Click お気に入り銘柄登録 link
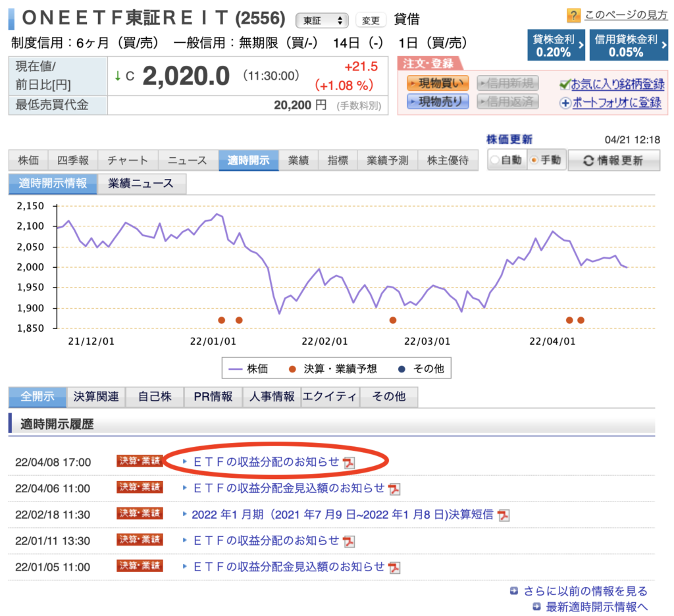Screen dimensions: 674x616 click(x=617, y=84)
